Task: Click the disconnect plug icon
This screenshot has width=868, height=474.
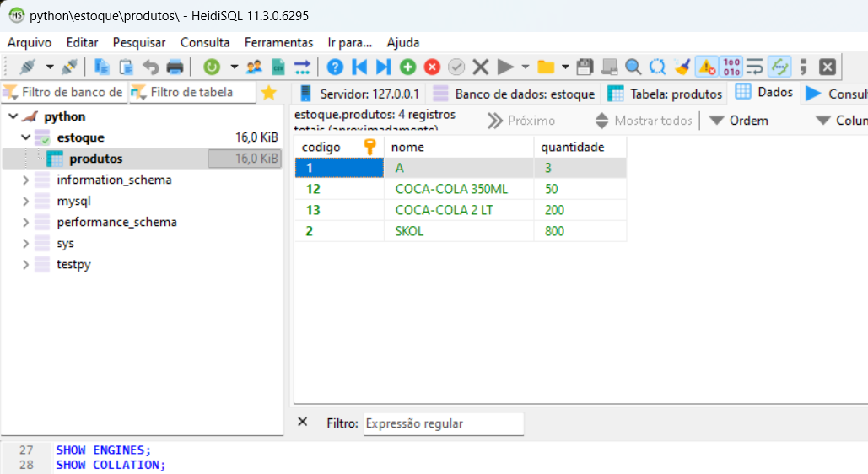Action: [70, 67]
